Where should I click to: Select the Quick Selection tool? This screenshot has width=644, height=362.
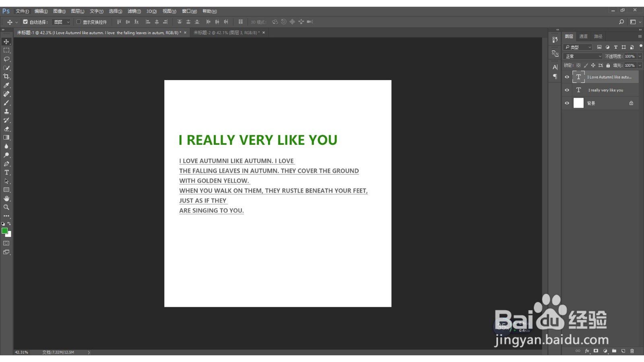[6, 68]
